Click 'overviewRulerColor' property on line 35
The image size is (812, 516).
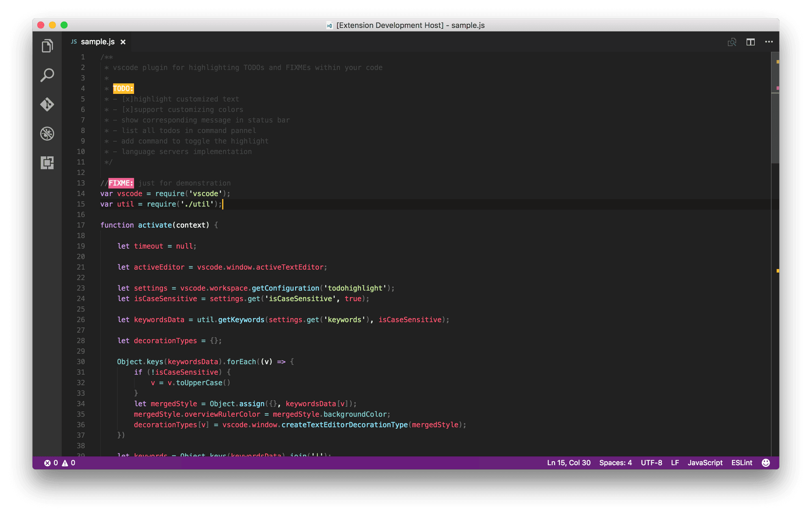click(x=222, y=414)
